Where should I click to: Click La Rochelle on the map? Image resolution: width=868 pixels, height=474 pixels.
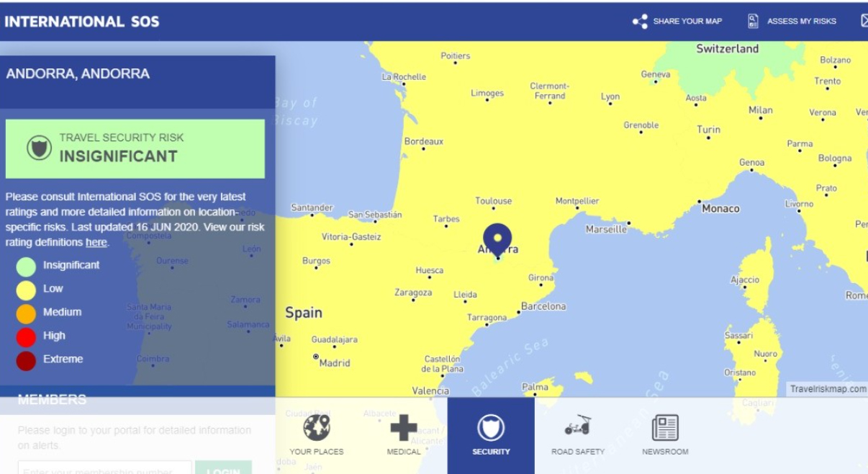click(404, 77)
